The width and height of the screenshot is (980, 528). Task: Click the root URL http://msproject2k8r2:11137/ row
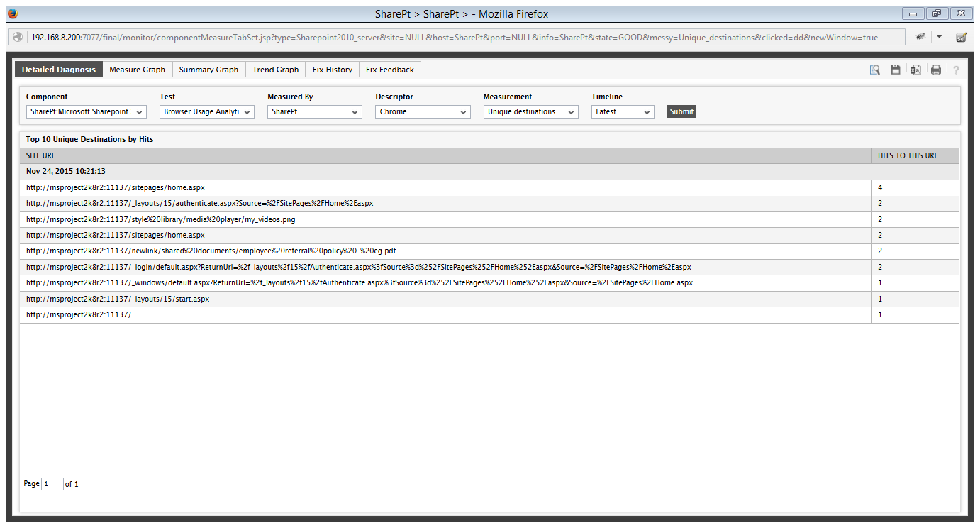445,314
